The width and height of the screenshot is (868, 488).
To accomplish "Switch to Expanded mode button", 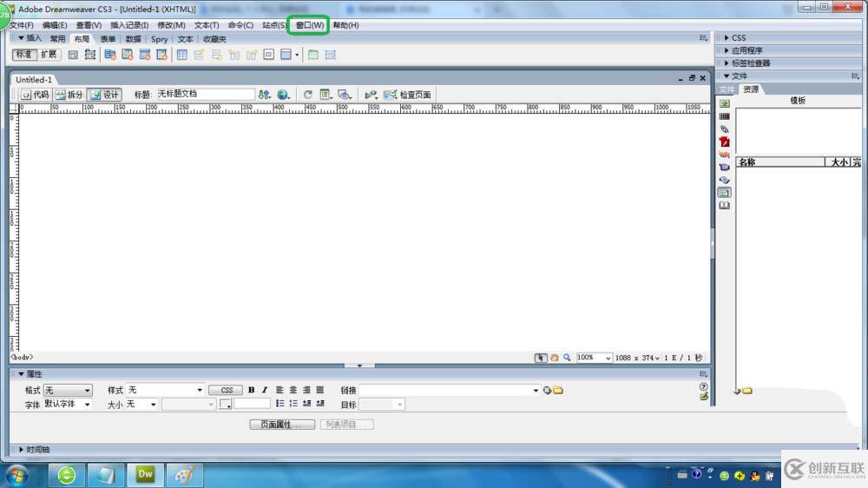I will (49, 55).
